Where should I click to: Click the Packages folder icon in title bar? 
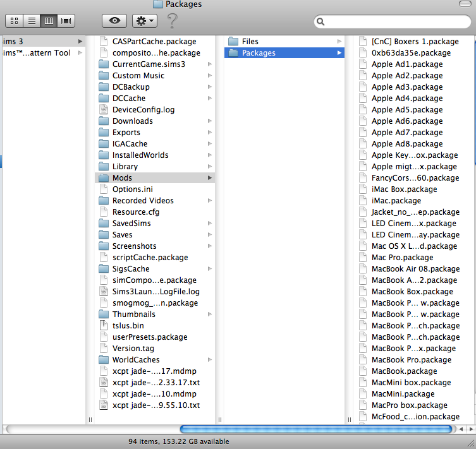(158, 4)
